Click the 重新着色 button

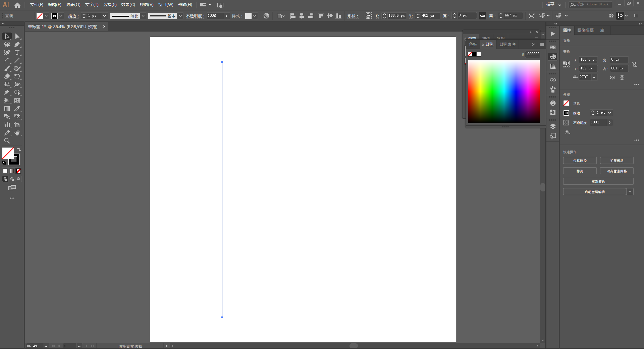click(x=598, y=182)
